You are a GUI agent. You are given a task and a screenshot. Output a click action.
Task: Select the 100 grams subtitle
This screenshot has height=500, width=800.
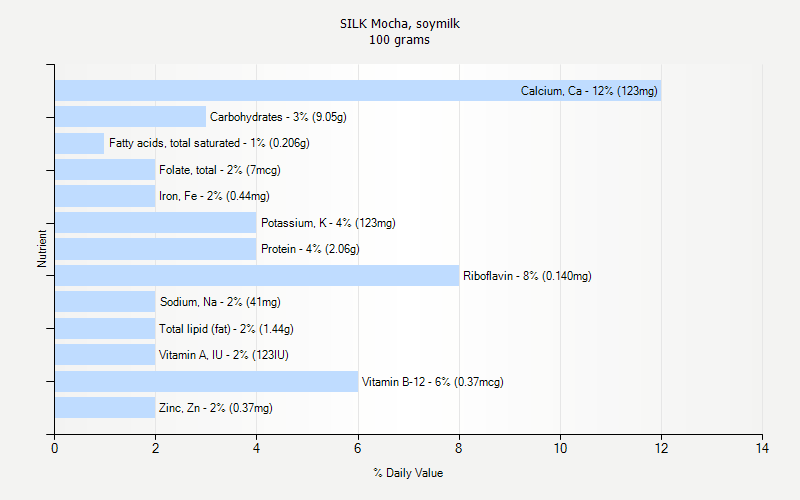pos(399,40)
